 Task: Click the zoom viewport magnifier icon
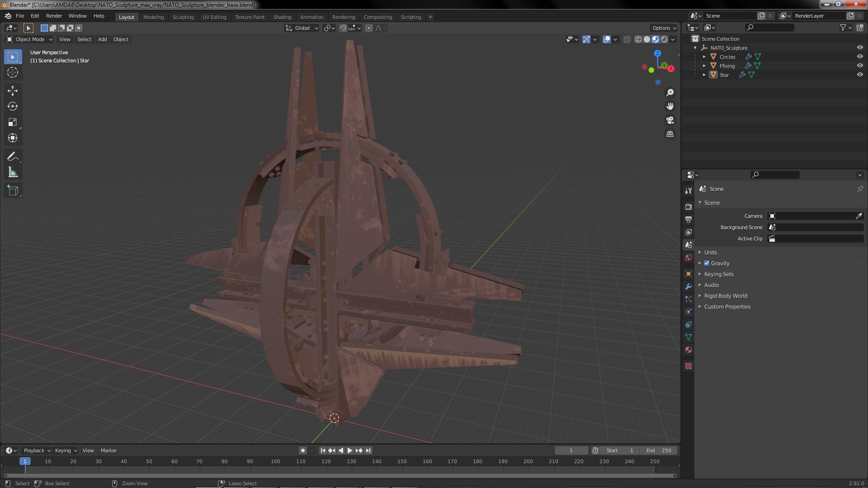pyautogui.click(x=670, y=93)
